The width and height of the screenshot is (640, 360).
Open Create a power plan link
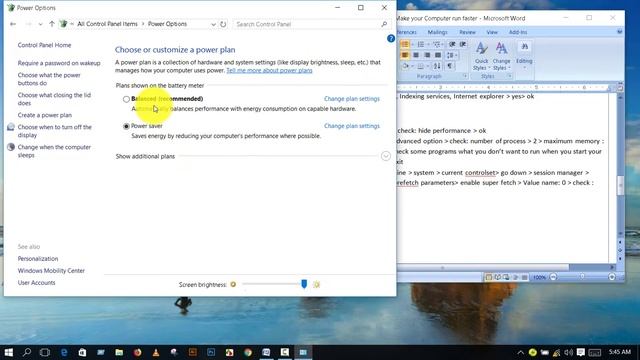click(x=44, y=115)
